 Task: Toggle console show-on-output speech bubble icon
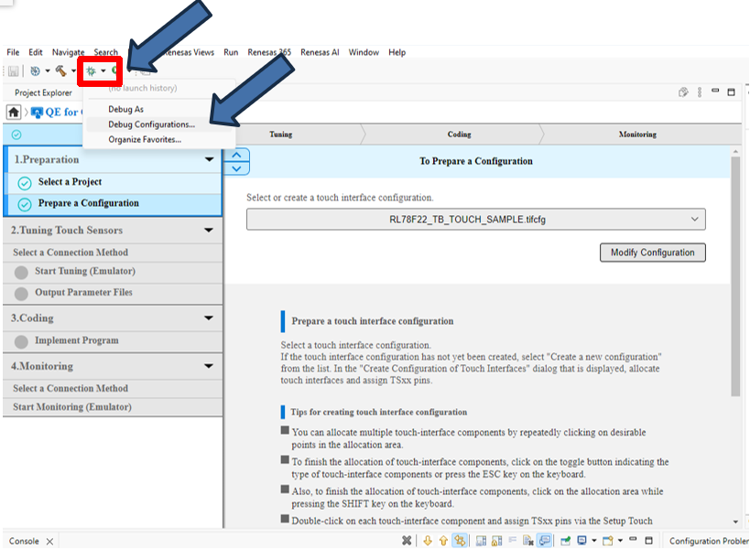click(x=545, y=541)
